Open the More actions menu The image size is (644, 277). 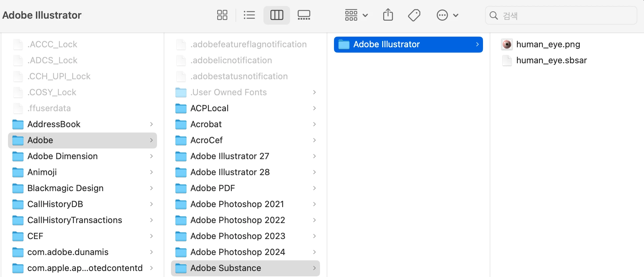tap(447, 15)
